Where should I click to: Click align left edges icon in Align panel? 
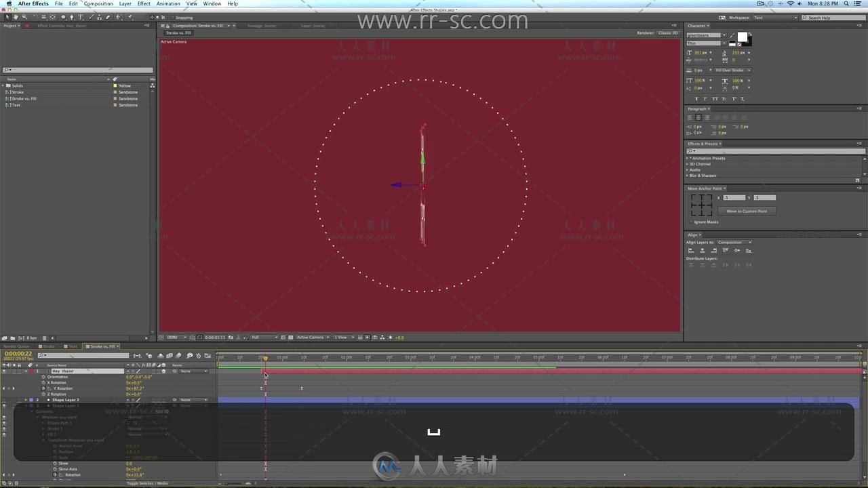coord(691,250)
